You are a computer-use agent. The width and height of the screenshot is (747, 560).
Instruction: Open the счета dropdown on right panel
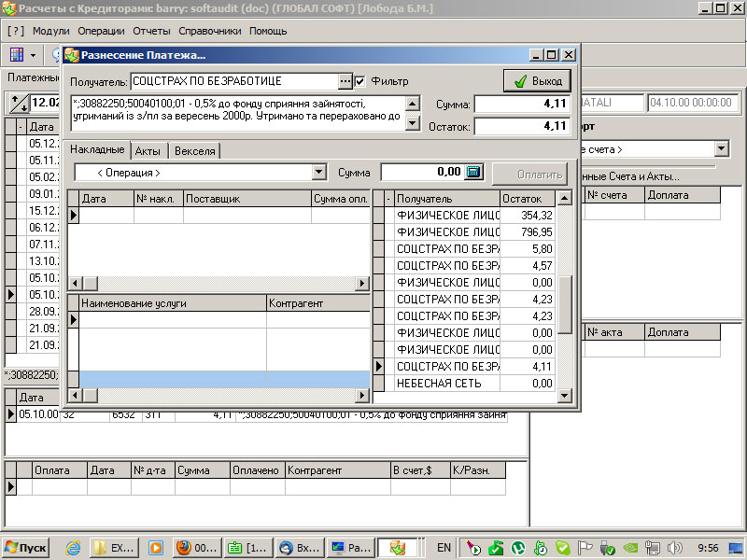coord(722,149)
